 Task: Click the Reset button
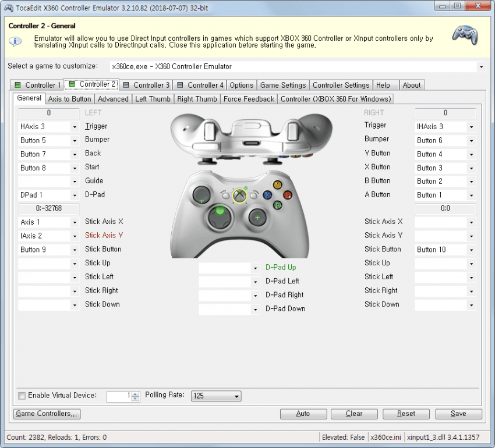406,414
